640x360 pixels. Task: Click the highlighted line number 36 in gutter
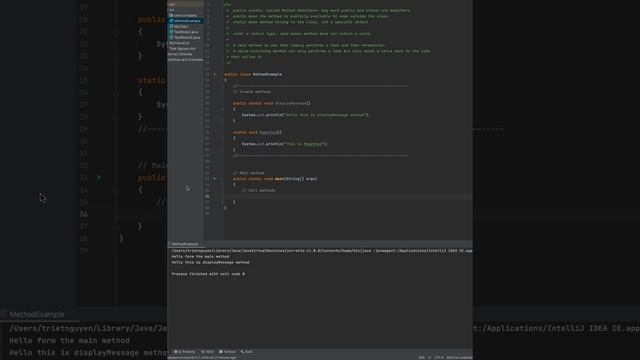click(x=207, y=196)
